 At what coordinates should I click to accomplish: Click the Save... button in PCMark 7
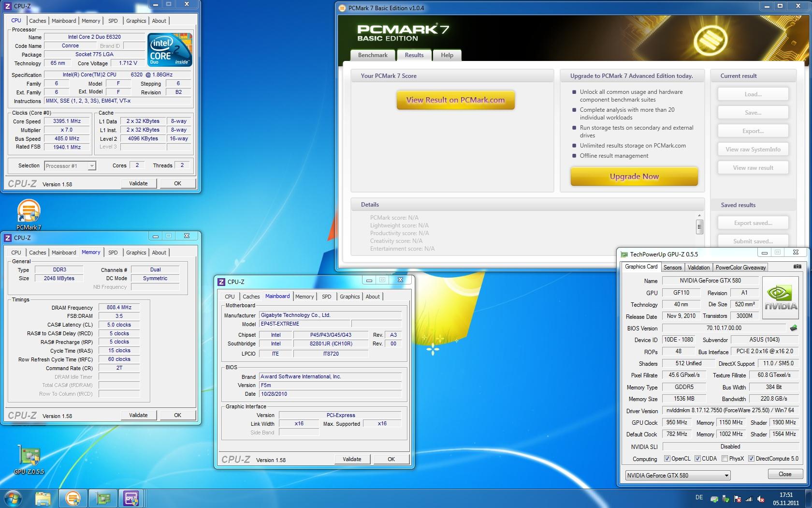[753, 113]
